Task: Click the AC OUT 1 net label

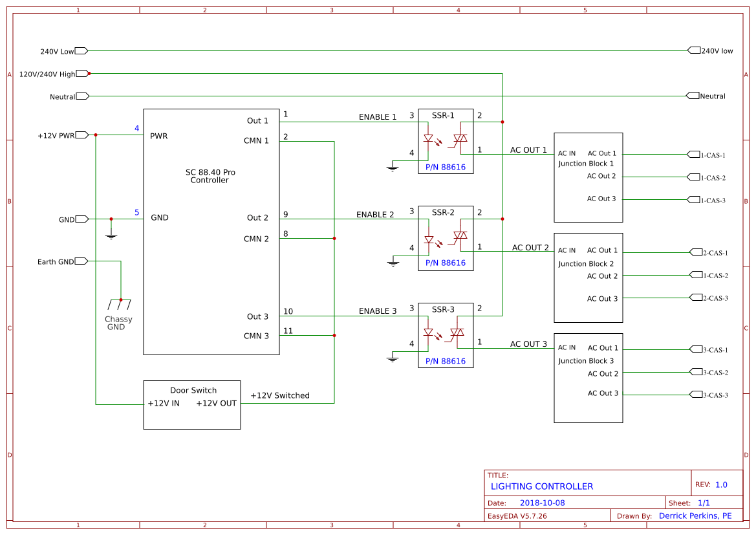Action: click(528, 150)
